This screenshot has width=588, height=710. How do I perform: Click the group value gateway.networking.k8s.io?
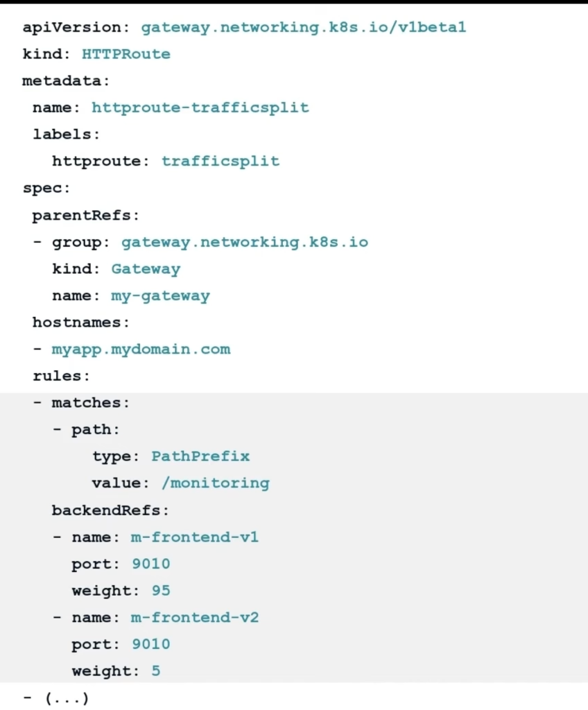(x=245, y=243)
